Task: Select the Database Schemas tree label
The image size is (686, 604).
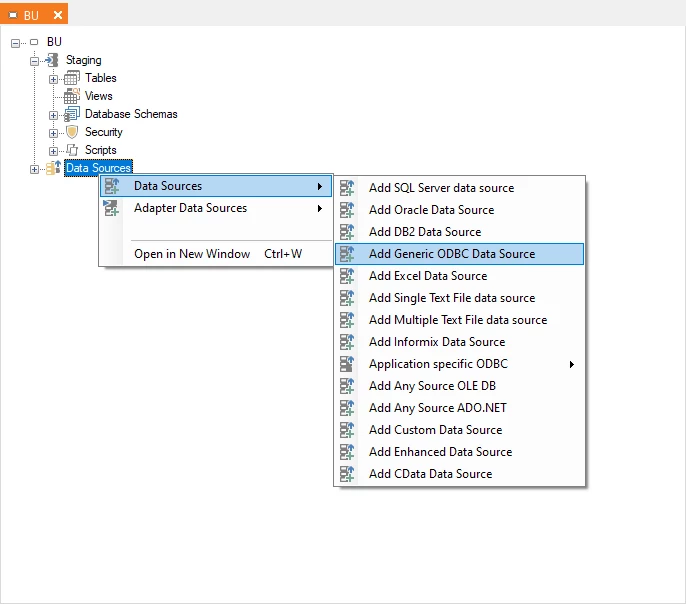Action: click(x=131, y=114)
